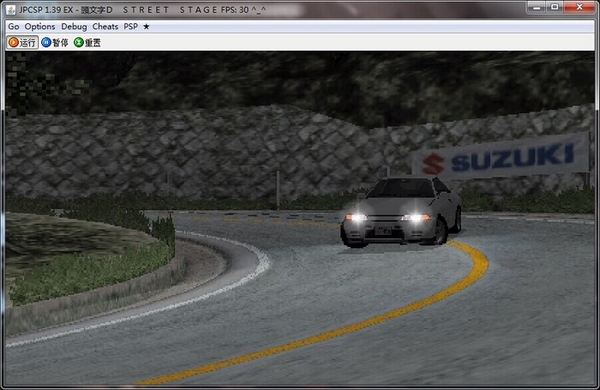
Task: Open the Options menu
Action: [x=40, y=26]
